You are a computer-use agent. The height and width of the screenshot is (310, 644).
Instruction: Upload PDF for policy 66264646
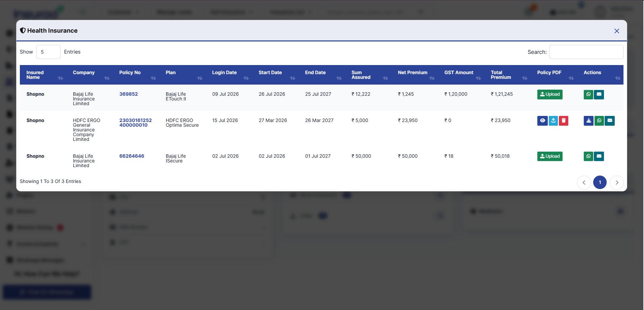click(x=550, y=156)
